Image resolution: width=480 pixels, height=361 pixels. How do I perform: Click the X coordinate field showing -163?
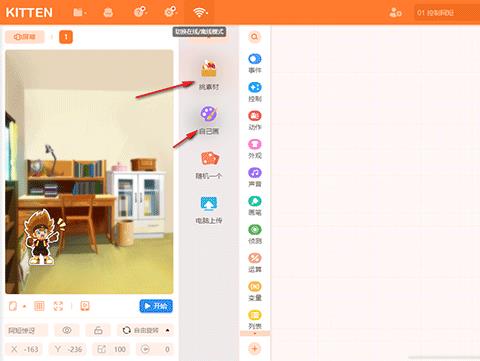pyautogui.click(x=24, y=349)
